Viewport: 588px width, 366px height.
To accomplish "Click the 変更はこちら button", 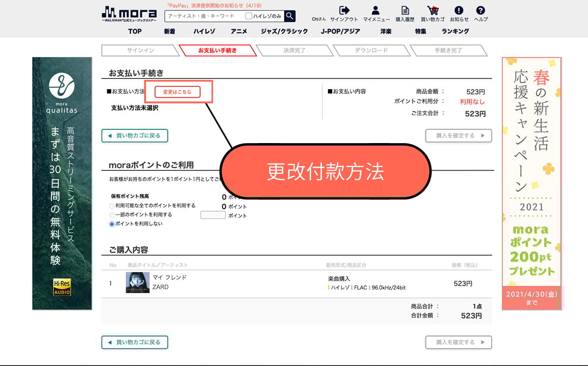I will tap(177, 92).
